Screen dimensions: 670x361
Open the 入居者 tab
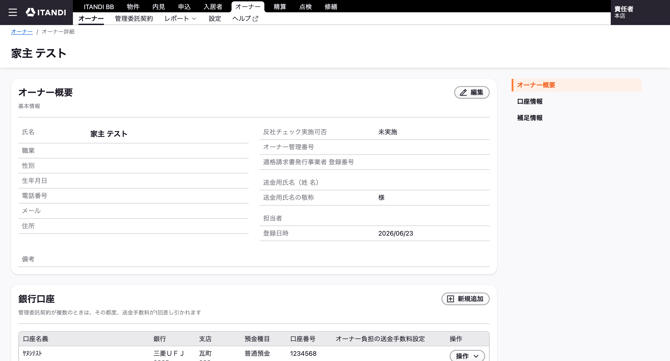pyautogui.click(x=213, y=7)
